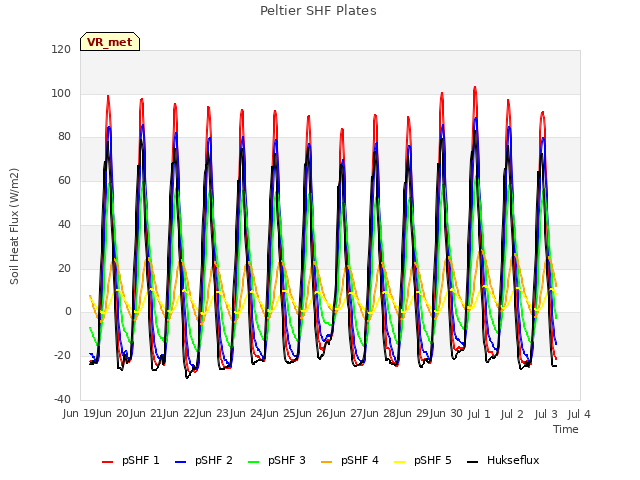This screenshot has height=480, width=640.
Task: Toggle the pSHF 1 legend label
Action: pyautogui.click(x=141, y=460)
